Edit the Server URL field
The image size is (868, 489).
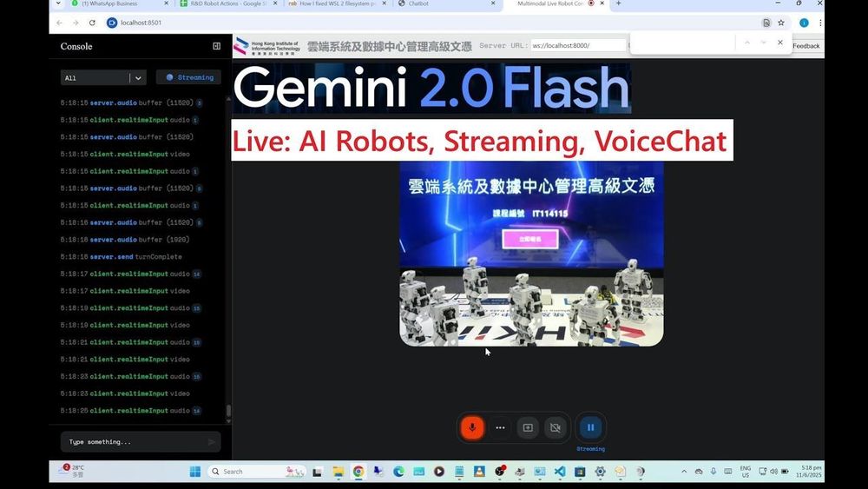pyautogui.click(x=578, y=45)
